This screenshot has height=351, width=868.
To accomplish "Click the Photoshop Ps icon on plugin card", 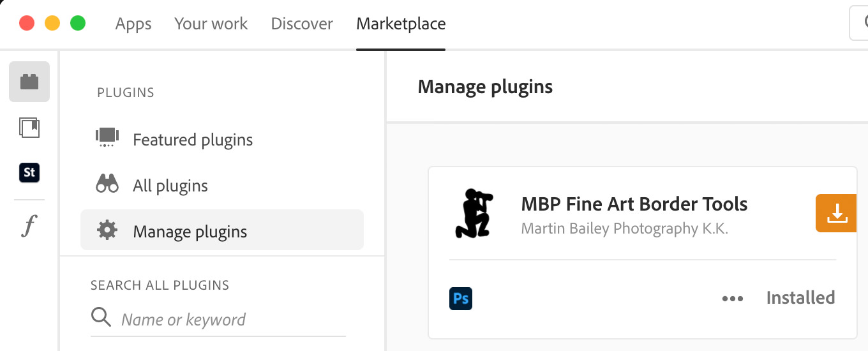I will pos(461,298).
